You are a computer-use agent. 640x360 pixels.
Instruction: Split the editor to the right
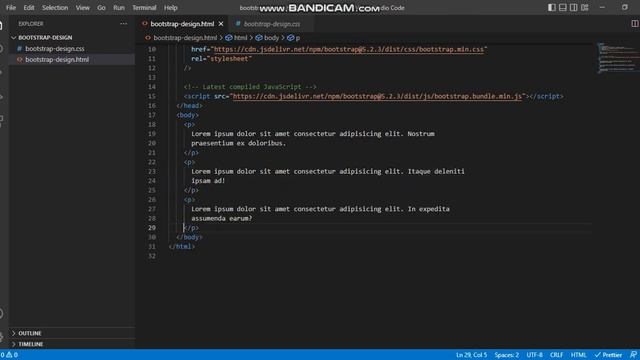coord(635,24)
